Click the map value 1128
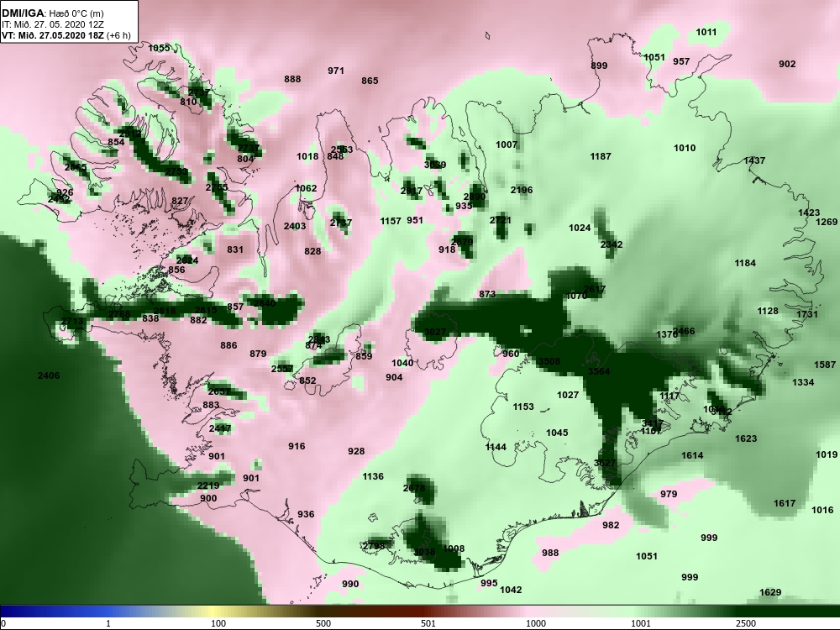This screenshot has height=630, width=840. point(768,312)
